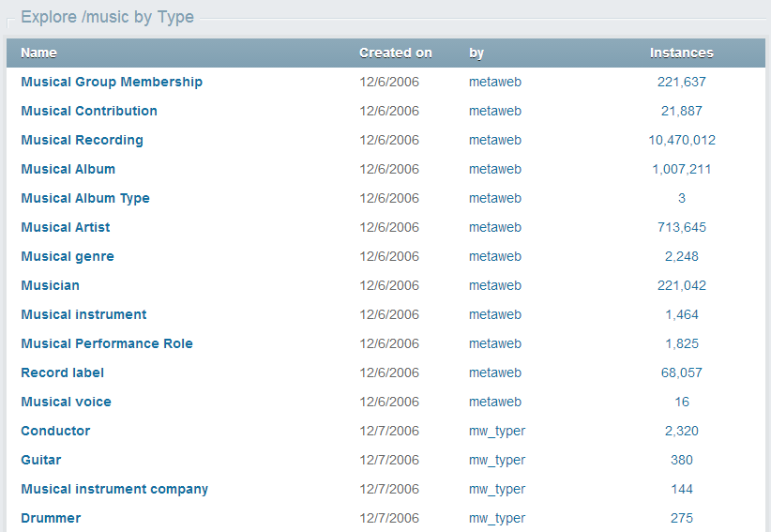Viewport: 771px width, 532px height.
Task: Click metaweb creator in Musical Recording row
Action: click(x=495, y=140)
